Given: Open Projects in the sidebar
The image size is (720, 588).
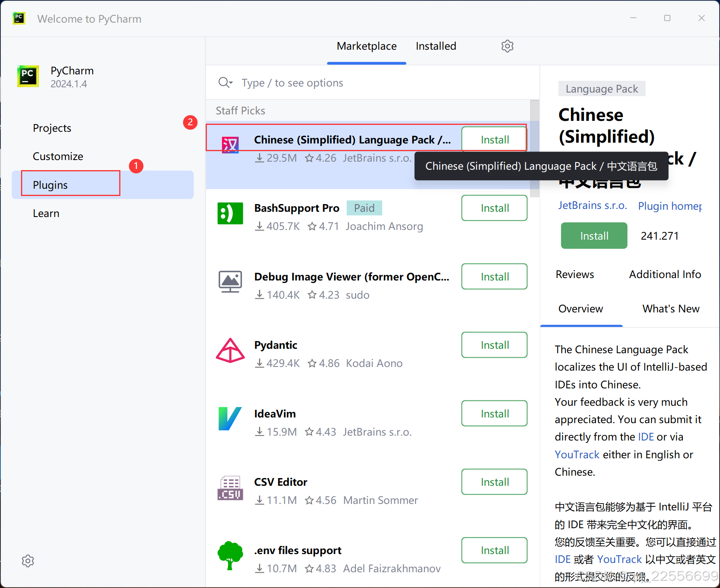Looking at the screenshot, I should click(52, 128).
